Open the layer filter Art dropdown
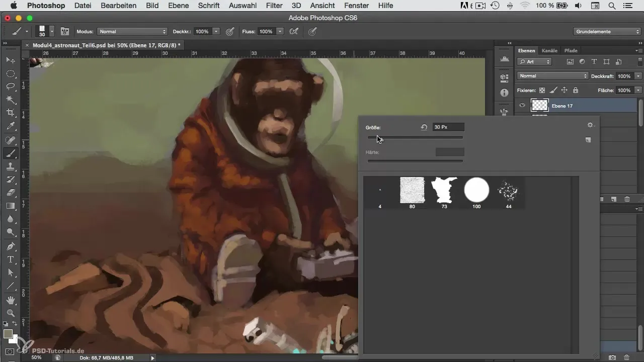Image resolution: width=644 pixels, height=362 pixels. [534, 62]
